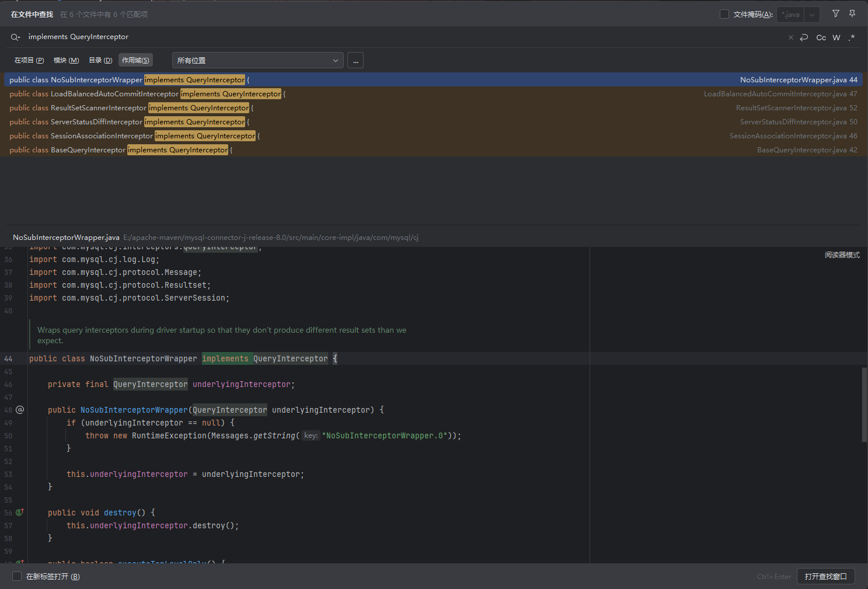Open the 所有位置 scope dropdown
Screen dimensions: 868x589
coord(257,60)
